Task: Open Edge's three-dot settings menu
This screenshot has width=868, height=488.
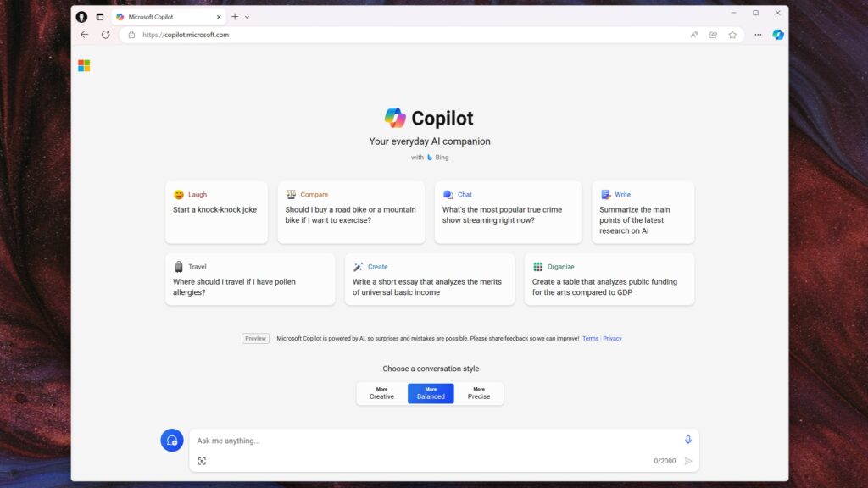Action: coord(758,35)
